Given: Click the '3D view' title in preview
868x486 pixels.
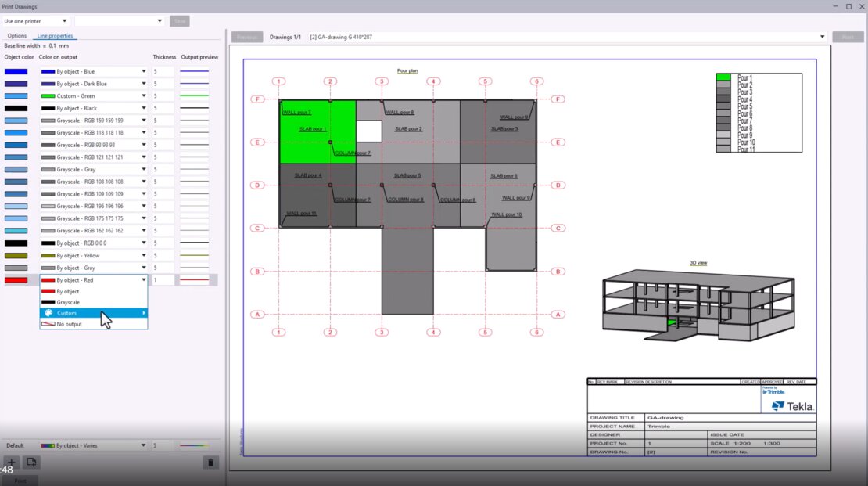Looking at the screenshot, I should [x=698, y=263].
